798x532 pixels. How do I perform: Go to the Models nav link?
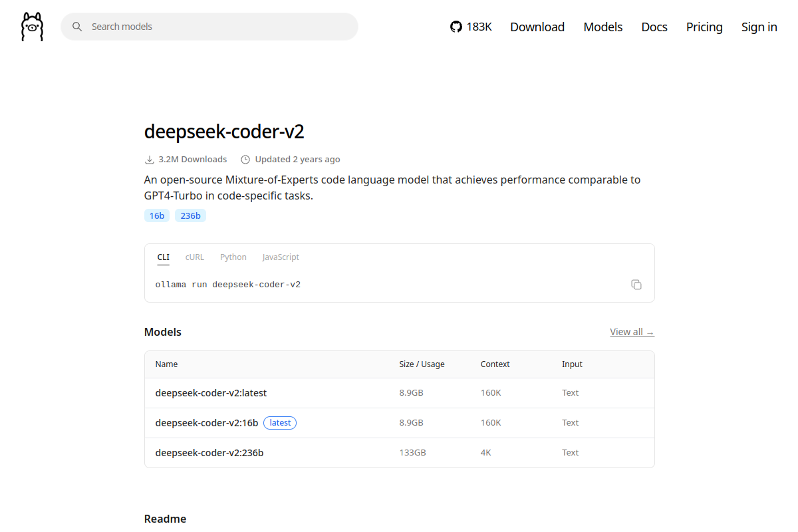click(603, 27)
